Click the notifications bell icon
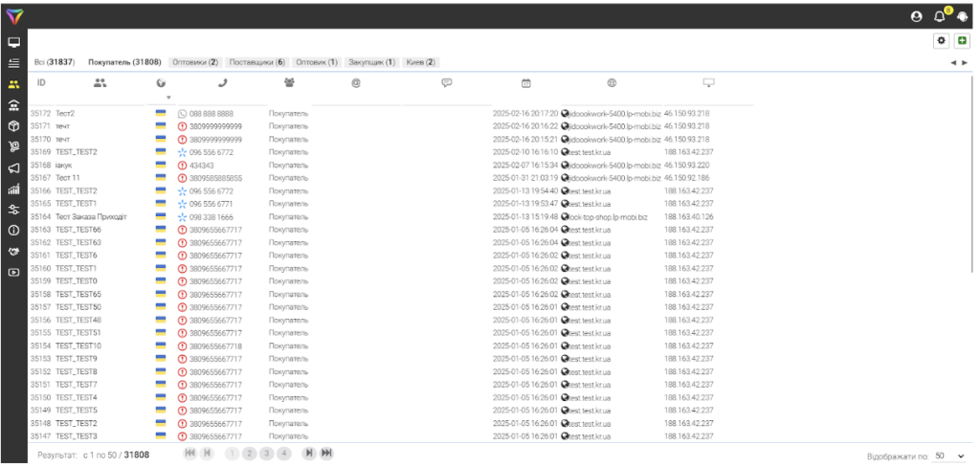The image size is (980, 468). pos(941,15)
